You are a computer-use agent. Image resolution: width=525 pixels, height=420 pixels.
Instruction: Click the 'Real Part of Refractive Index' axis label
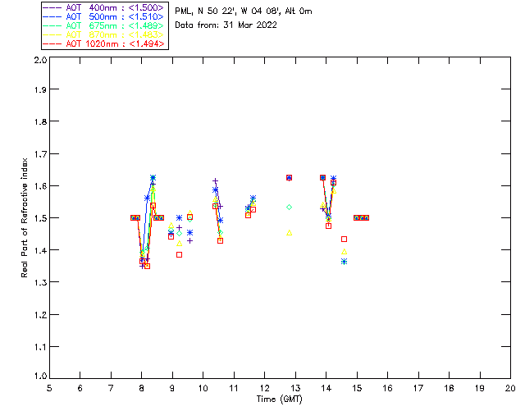[x=25, y=217]
